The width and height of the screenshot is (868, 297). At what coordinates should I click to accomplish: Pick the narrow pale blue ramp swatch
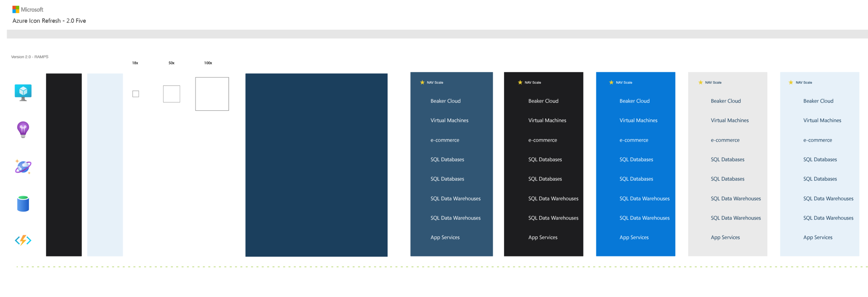click(x=105, y=165)
